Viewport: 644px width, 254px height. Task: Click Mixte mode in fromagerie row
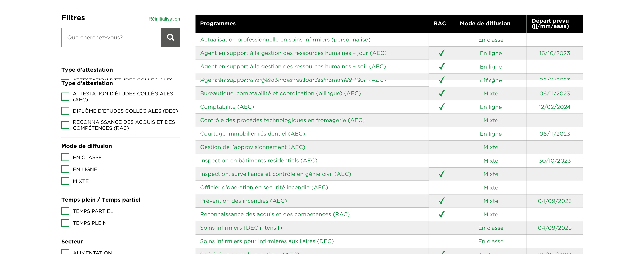(x=491, y=121)
